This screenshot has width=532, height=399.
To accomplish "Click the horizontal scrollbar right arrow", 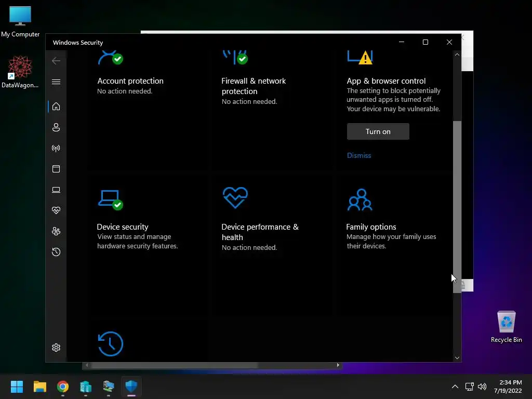I will pos(338,365).
